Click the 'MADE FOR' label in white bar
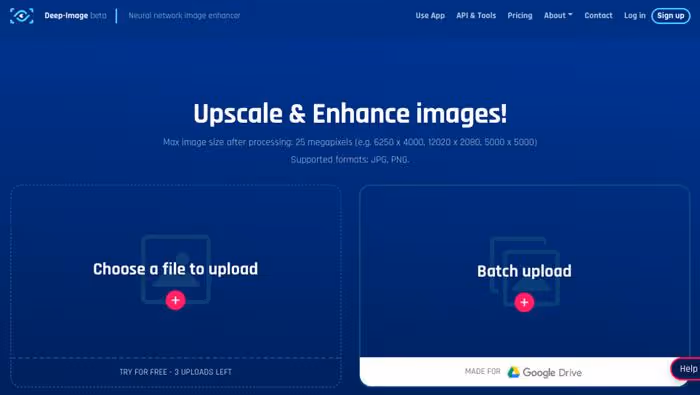 click(483, 371)
